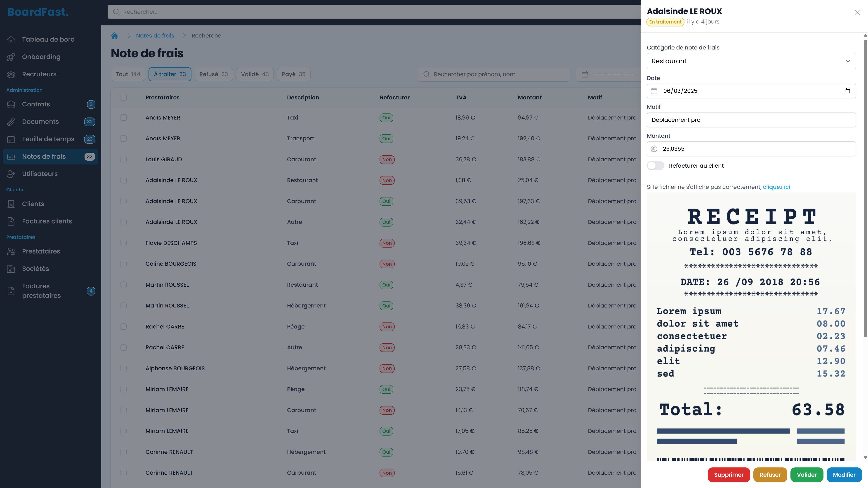Screen dimensions: 868x488
Task: Click the home breadcrumb icon
Action: tap(115, 36)
